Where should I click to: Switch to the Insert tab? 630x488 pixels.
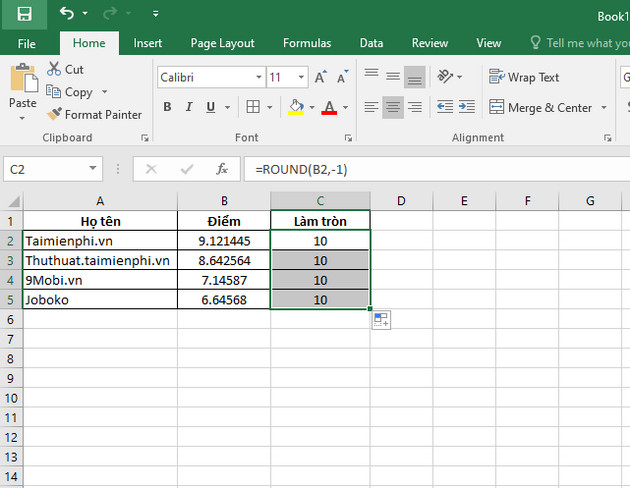(x=147, y=43)
